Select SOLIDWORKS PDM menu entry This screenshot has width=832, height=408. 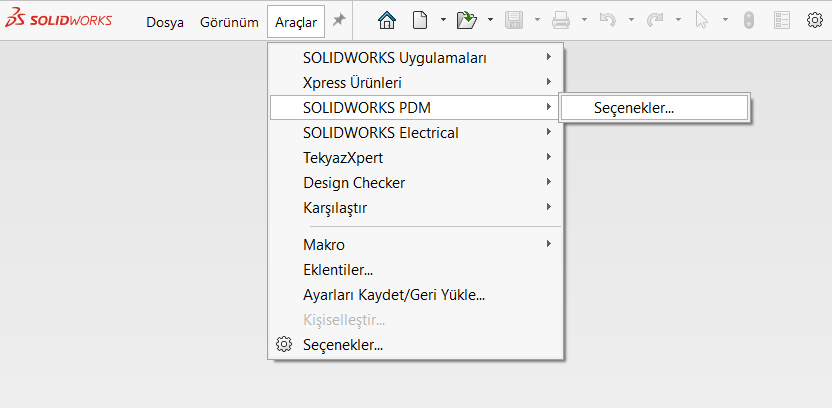(x=415, y=108)
